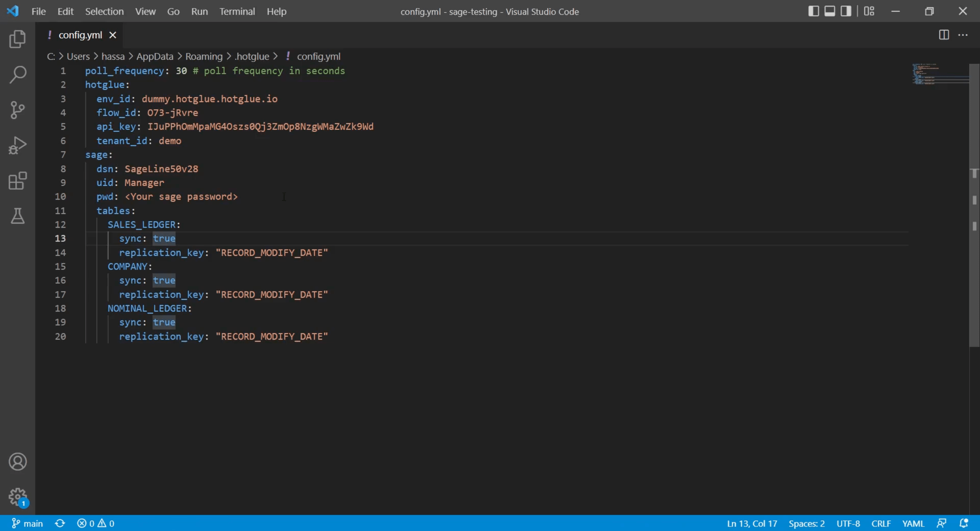
Task: Click the SageLine50v28 dsn value
Action: [161, 169]
